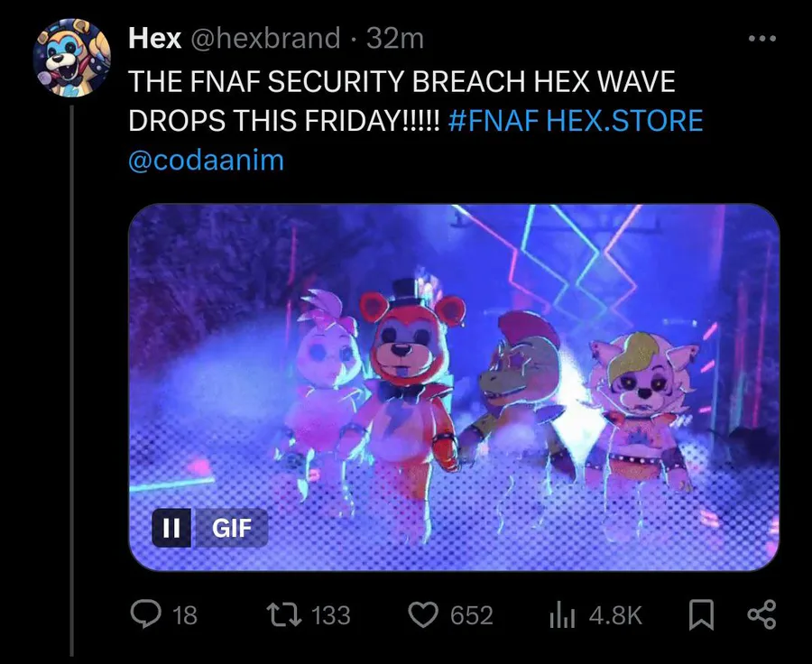Screen dimensions: 812x664
Task: Open the Hex profile avatar
Action: (71, 58)
